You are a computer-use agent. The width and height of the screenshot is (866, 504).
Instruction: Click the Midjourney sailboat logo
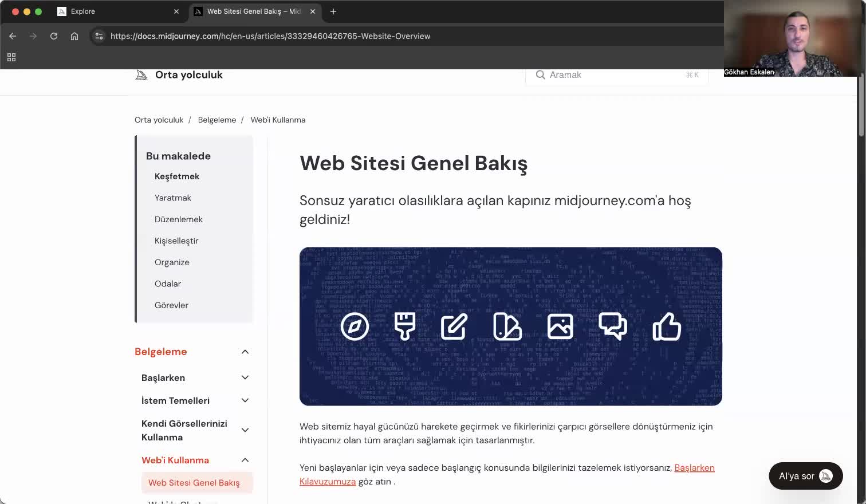point(141,75)
